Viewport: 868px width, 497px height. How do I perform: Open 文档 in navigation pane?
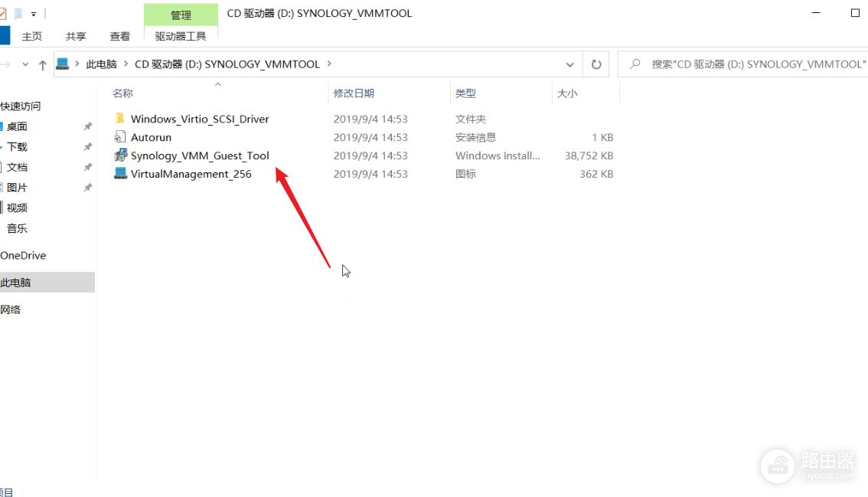[17, 168]
